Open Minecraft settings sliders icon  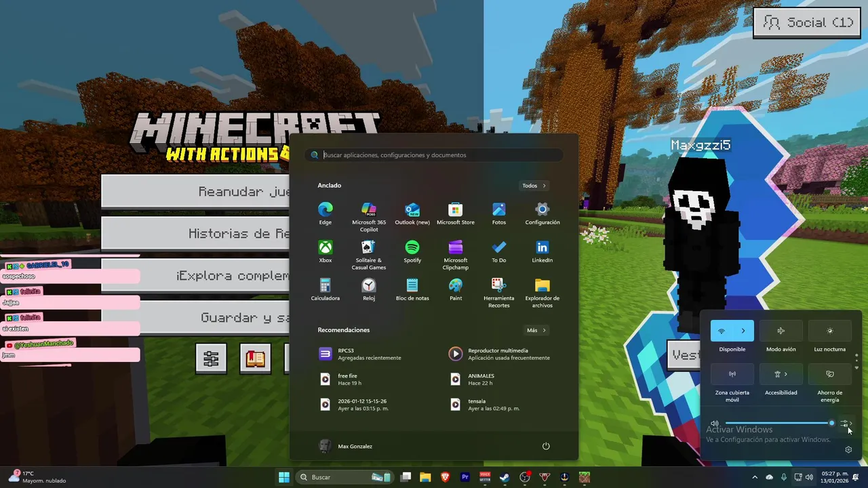pos(211,359)
